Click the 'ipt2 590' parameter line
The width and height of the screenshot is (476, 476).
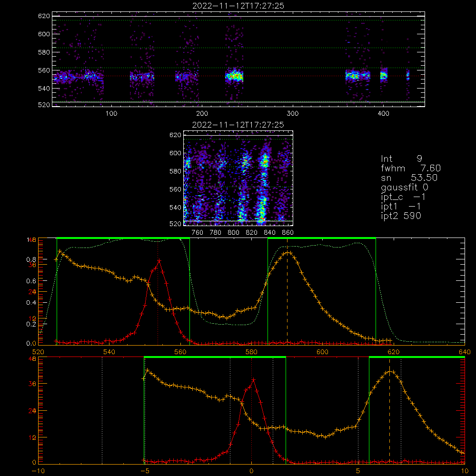tap(401, 216)
